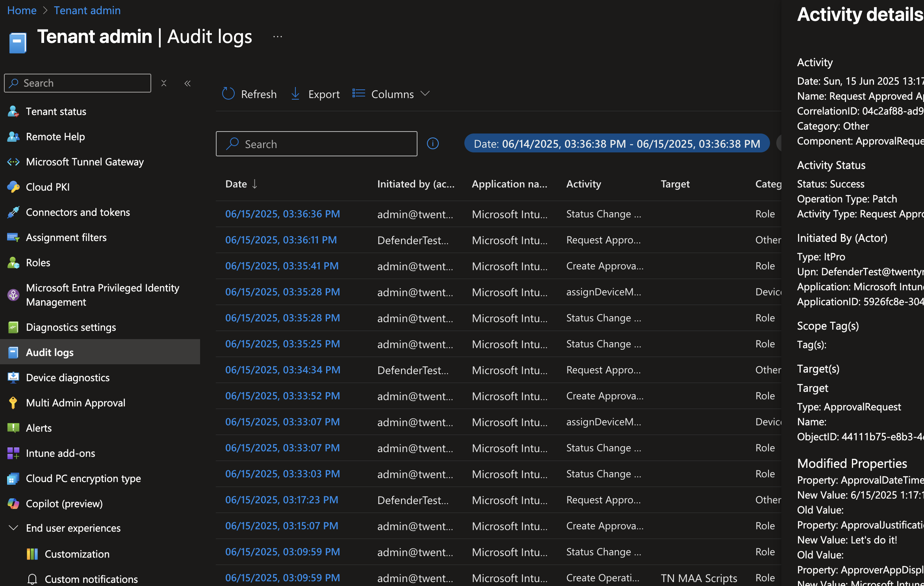Click the Device diagnostics icon
This screenshot has height=586, width=924.
pyautogui.click(x=13, y=378)
